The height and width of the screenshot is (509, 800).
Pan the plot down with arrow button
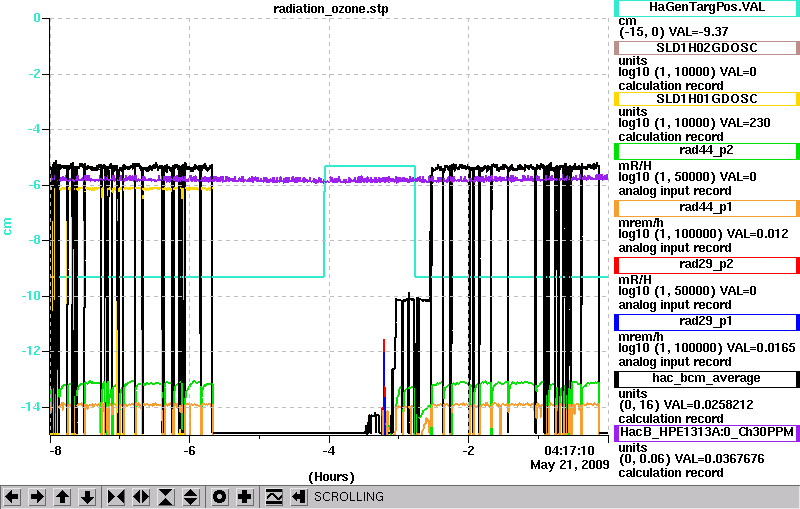(88, 497)
